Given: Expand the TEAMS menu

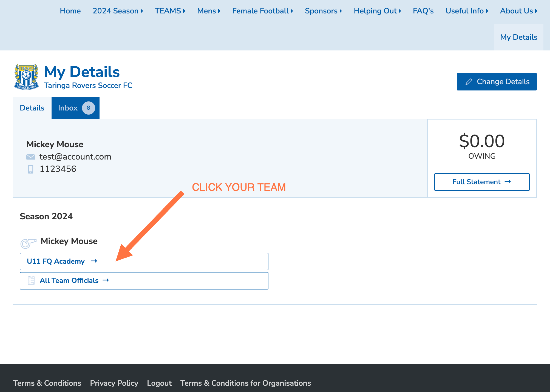Looking at the screenshot, I should pyautogui.click(x=170, y=11).
